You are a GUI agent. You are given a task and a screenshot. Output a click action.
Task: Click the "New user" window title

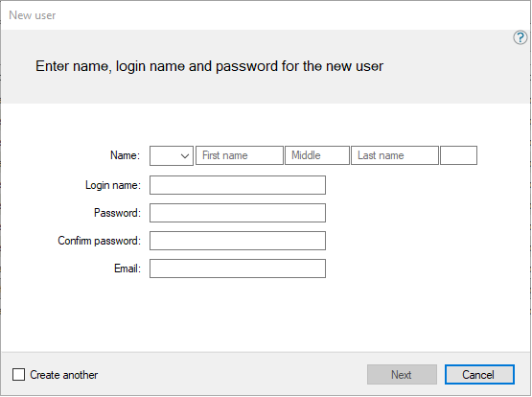33,15
